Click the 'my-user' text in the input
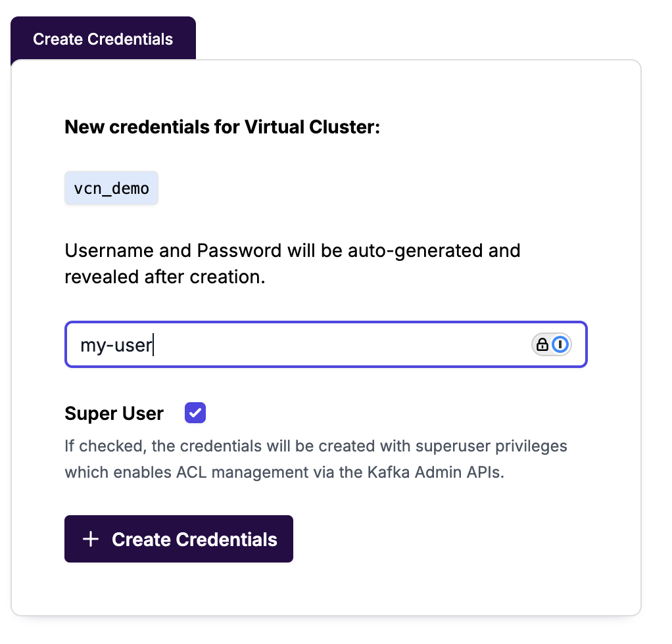This screenshot has height=644, width=672. click(116, 345)
